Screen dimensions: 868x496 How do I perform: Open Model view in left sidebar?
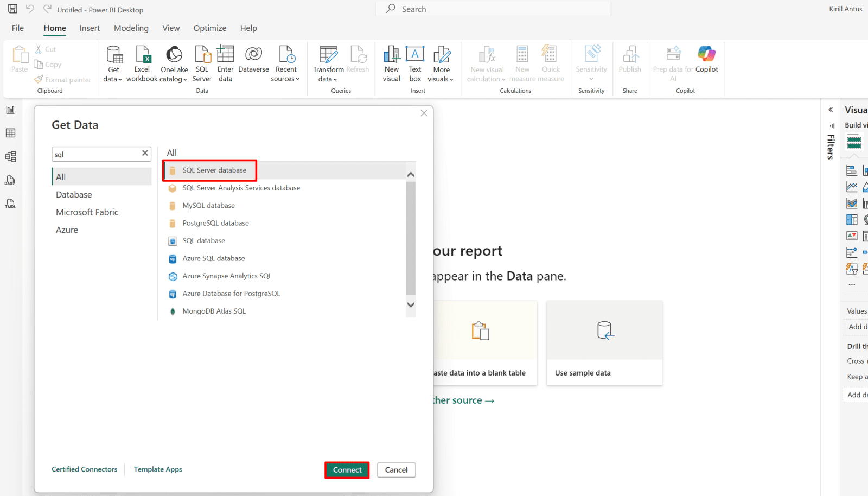(x=10, y=157)
